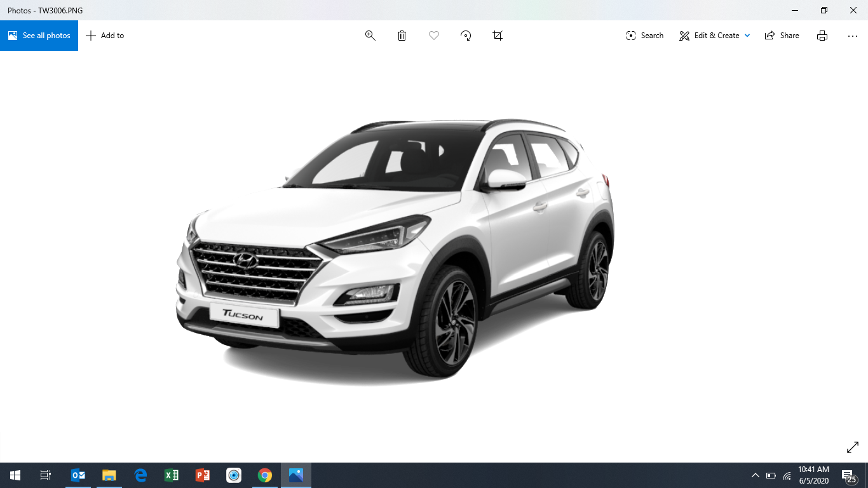Rotate the photo using rotate icon
The width and height of the screenshot is (868, 488).
(x=466, y=36)
